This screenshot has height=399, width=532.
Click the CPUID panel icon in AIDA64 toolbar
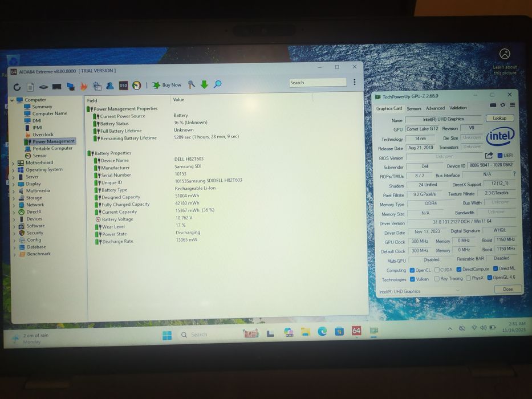tap(97, 86)
